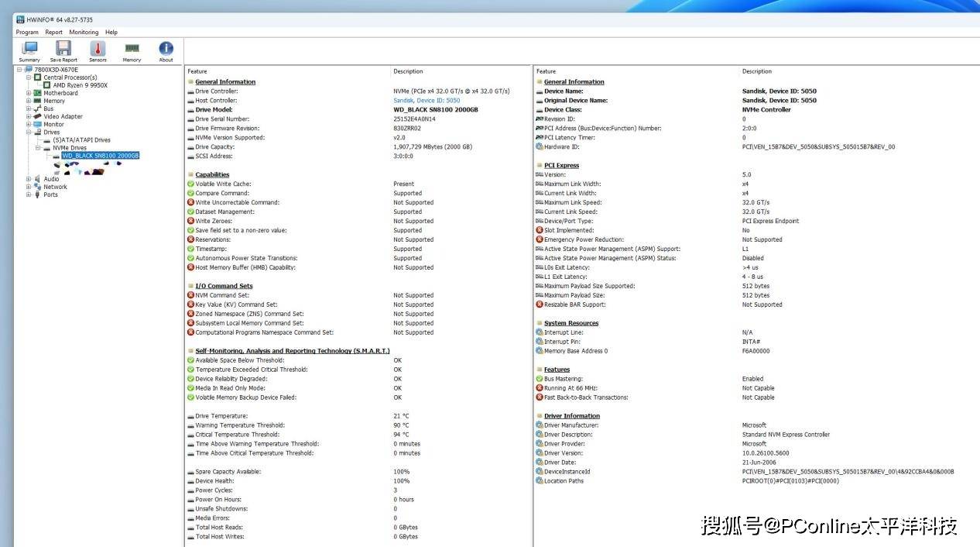Open the Summary toolbar button
Screen dimensions: 980x547
pos(29,51)
